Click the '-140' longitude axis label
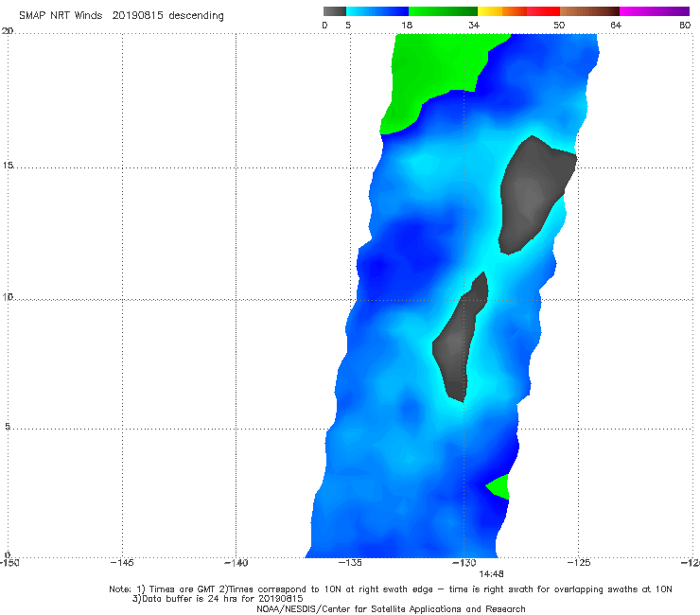Viewport: 700px width, 615px height. click(x=236, y=563)
